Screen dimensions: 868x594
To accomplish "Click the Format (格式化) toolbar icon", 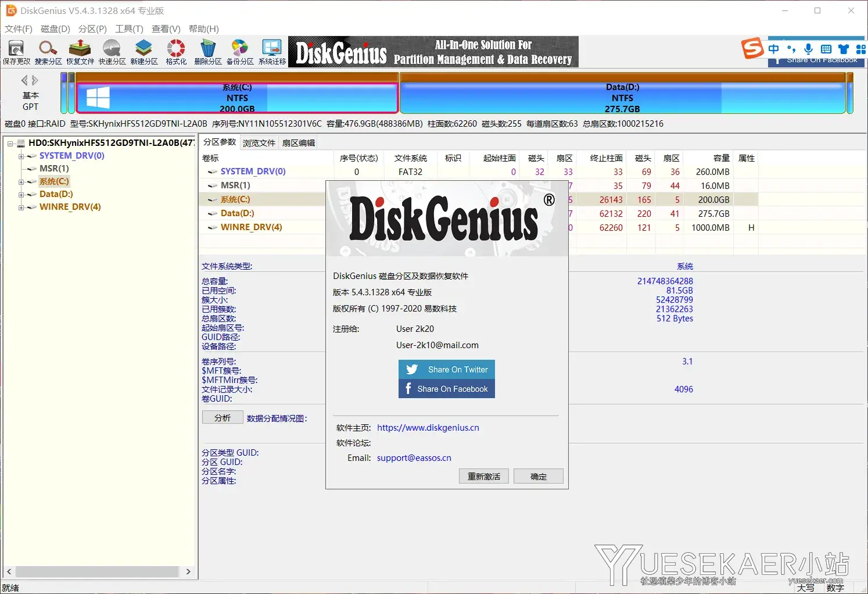I will (x=176, y=52).
